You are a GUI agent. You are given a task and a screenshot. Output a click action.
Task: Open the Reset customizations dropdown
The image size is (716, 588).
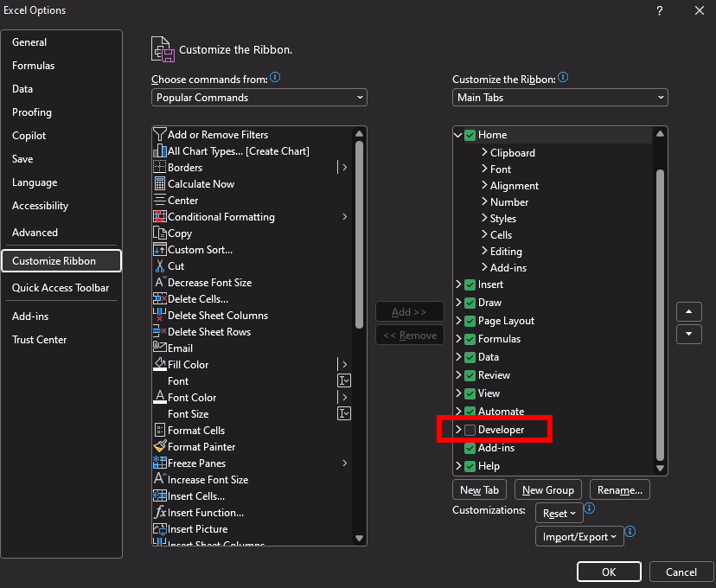click(559, 513)
